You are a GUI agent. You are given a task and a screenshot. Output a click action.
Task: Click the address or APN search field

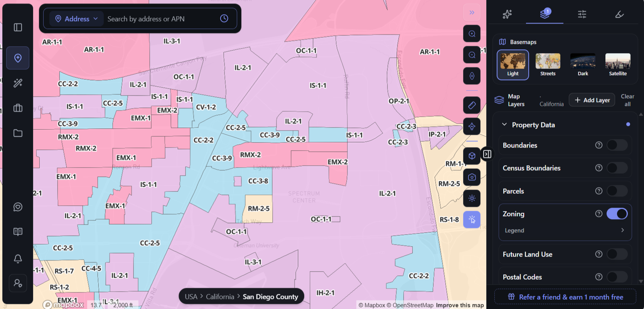point(160,19)
